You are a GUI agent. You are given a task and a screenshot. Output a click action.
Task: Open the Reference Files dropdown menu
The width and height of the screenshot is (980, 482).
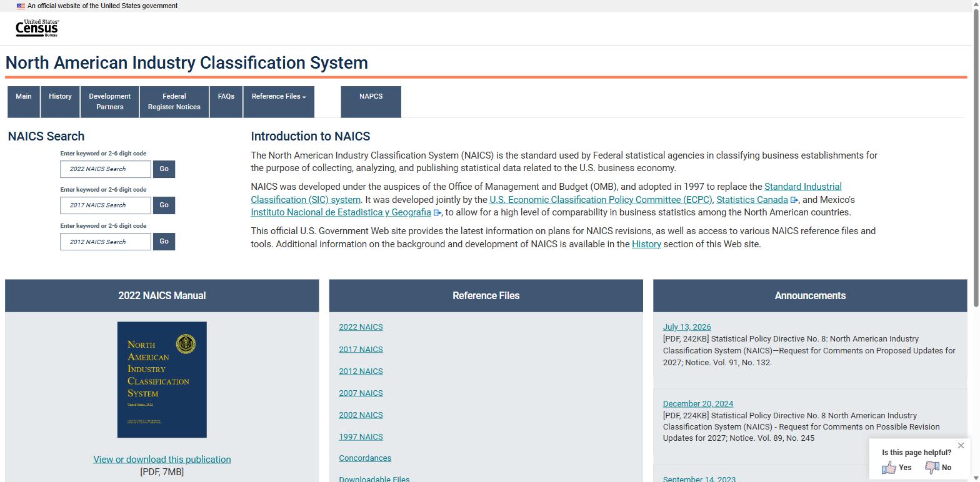tap(279, 102)
